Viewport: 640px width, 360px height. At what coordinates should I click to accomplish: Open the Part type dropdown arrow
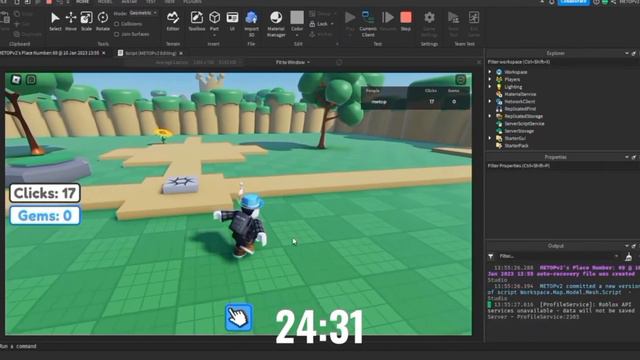(214, 36)
